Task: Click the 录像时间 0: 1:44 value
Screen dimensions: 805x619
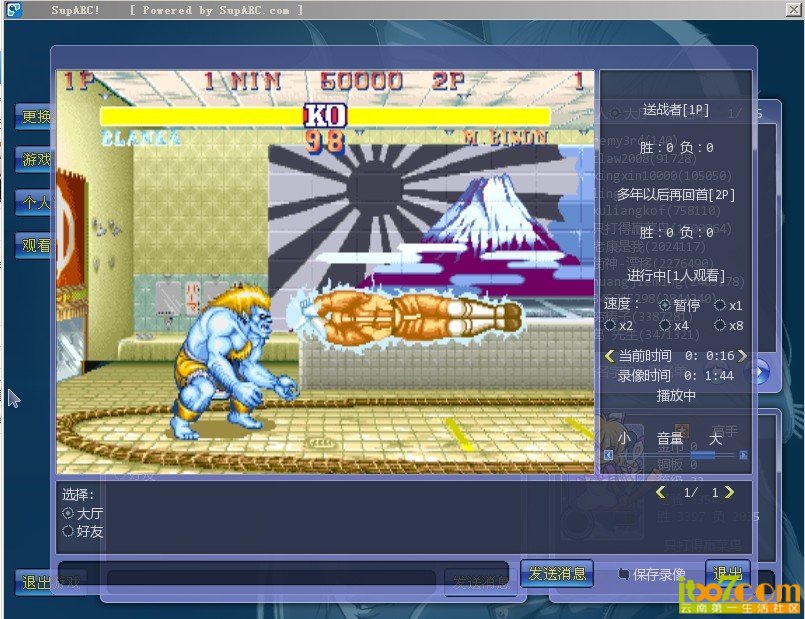Action: (x=709, y=376)
